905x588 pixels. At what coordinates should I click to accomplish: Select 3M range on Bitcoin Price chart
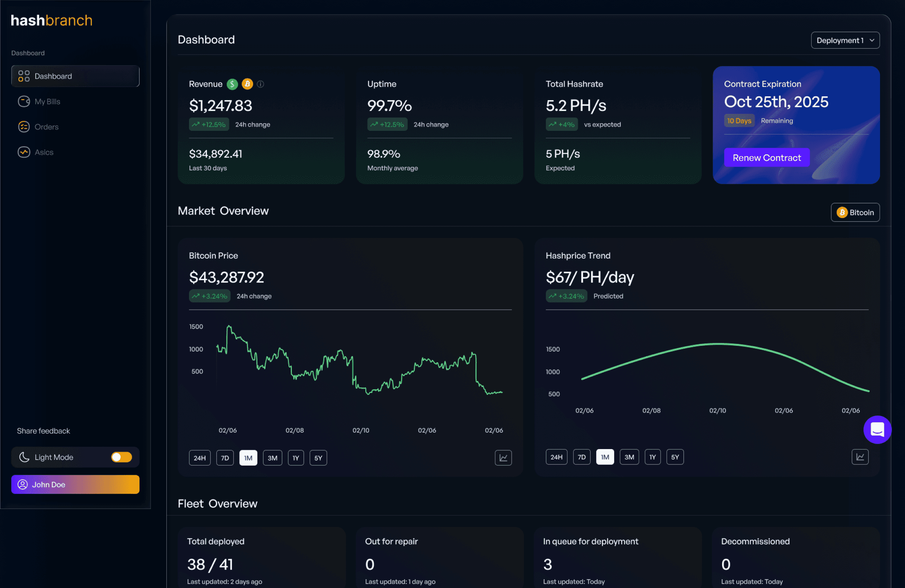pos(272,458)
